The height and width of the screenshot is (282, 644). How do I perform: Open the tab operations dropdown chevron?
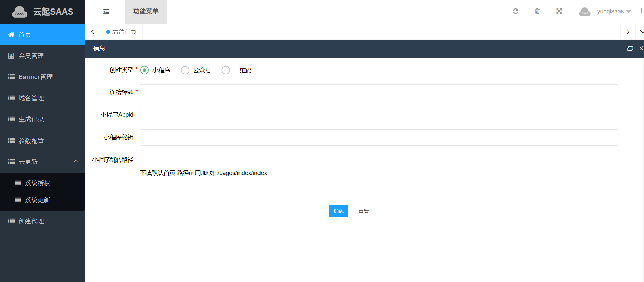pos(641,32)
